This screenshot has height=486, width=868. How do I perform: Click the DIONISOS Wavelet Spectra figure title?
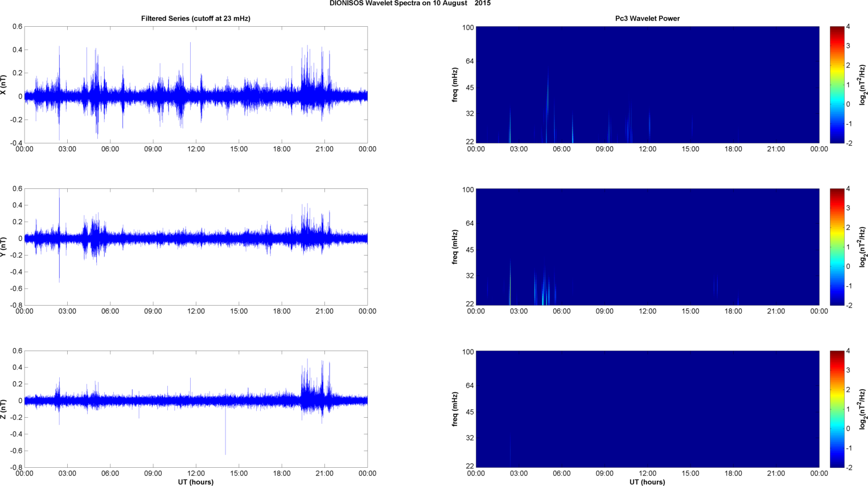click(x=410, y=3)
